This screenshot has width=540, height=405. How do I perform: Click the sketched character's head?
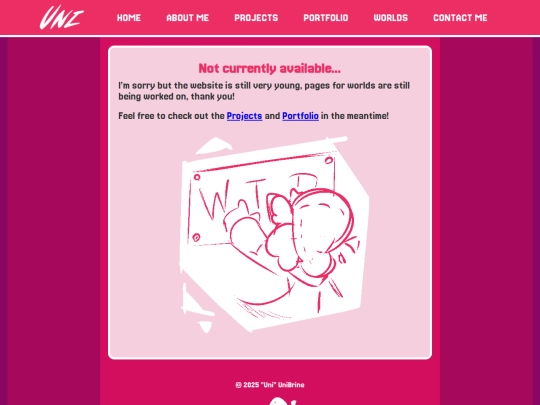[323, 224]
